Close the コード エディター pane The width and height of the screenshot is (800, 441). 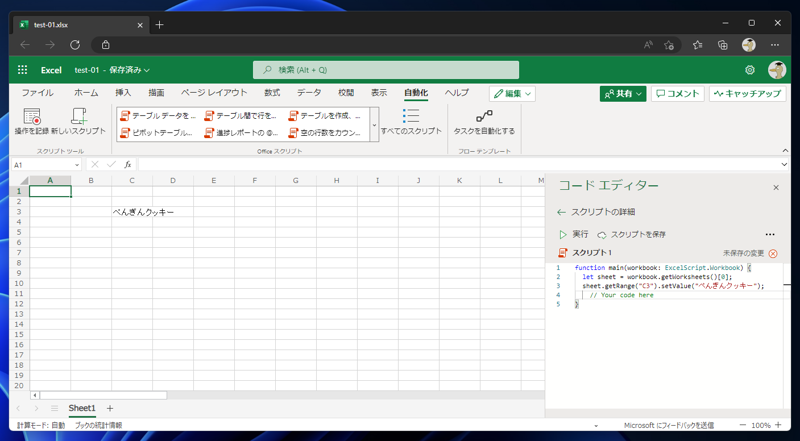pos(776,188)
